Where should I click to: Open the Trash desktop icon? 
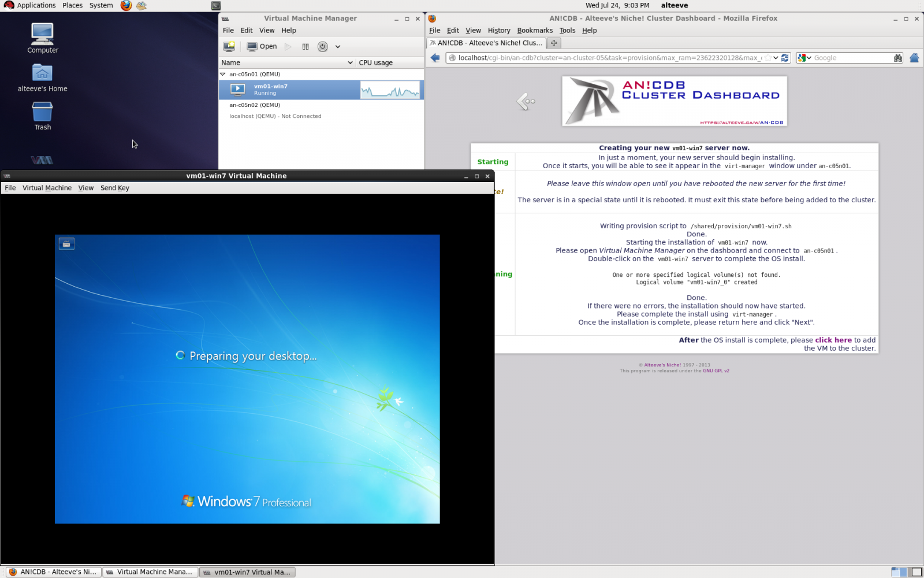pos(42,116)
